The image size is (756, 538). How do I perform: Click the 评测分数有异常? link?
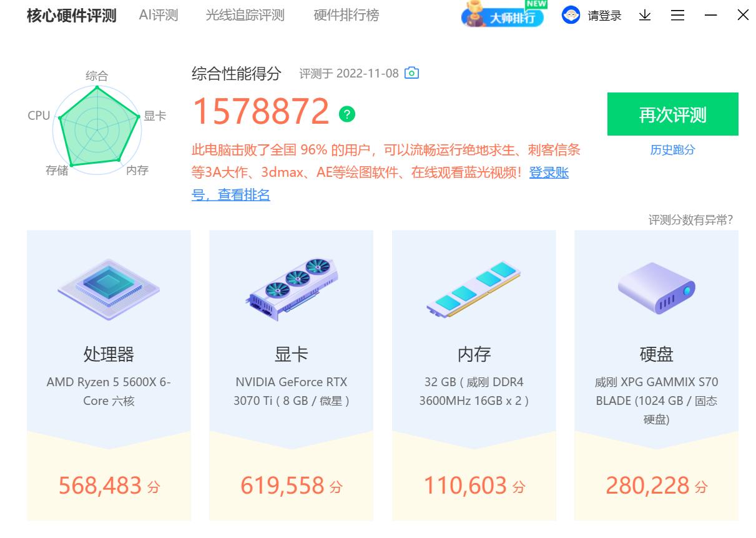(x=690, y=220)
